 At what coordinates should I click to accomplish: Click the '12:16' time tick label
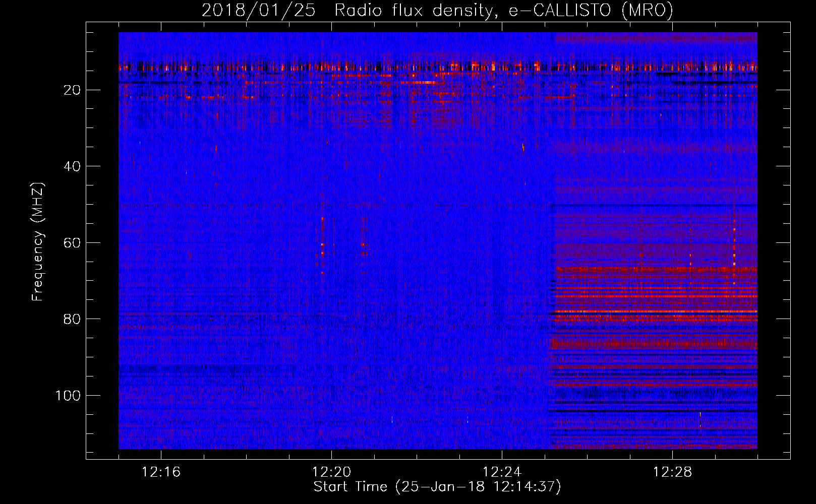coord(161,472)
